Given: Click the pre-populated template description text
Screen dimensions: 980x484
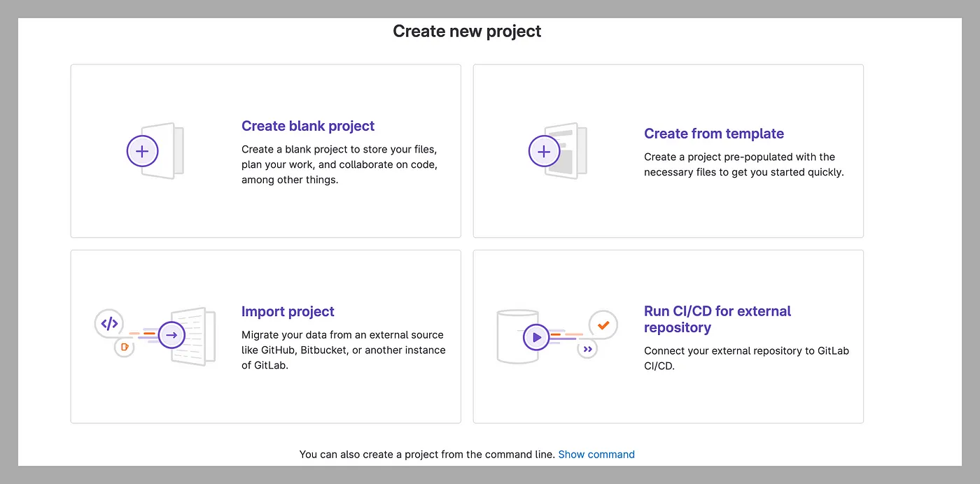Looking at the screenshot, I should pyautogui.click(x=744, y=164).
